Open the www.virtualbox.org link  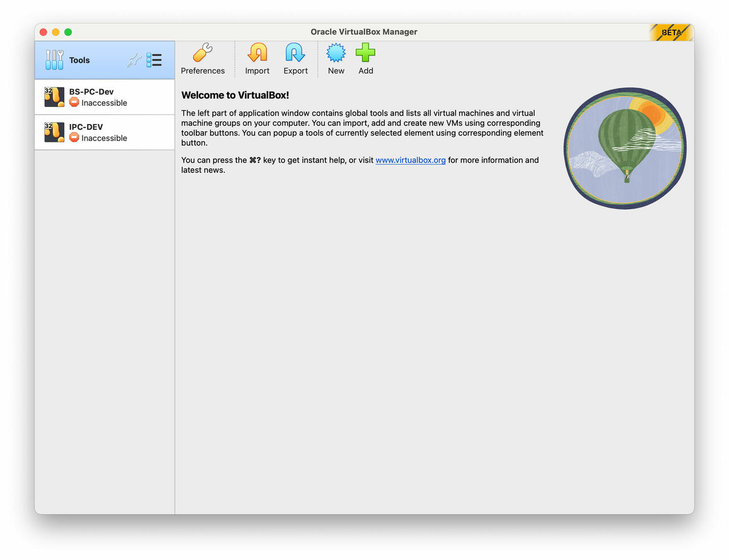(x=411, y=160)
